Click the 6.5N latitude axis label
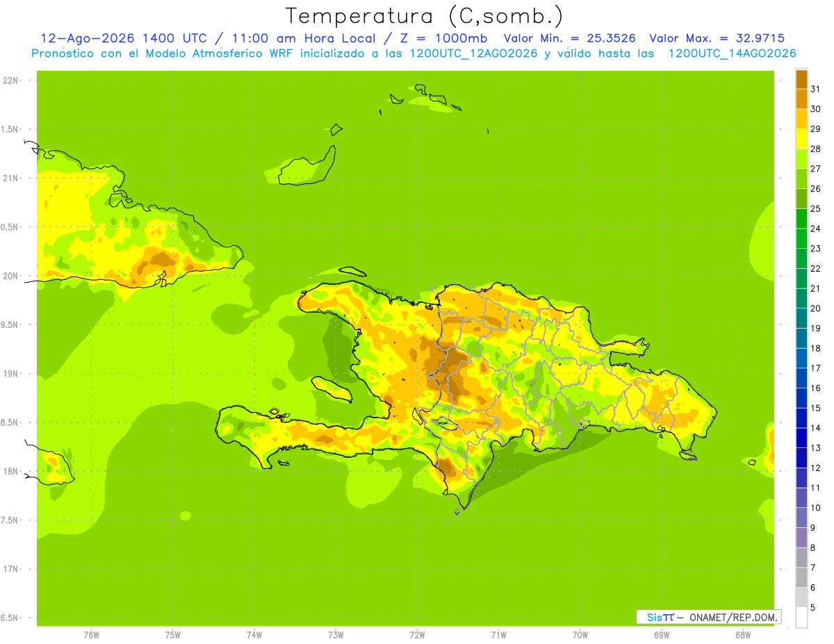This screenshot has width=834, height=644. [x=10, y=618]
